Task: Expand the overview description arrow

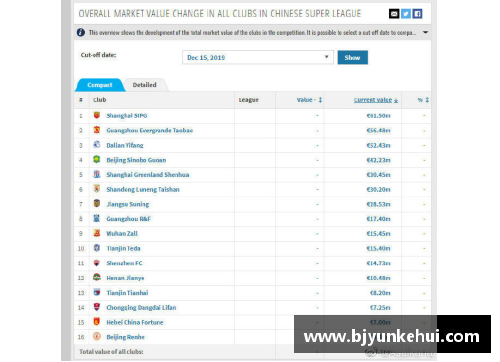Action: coord(425,32)
